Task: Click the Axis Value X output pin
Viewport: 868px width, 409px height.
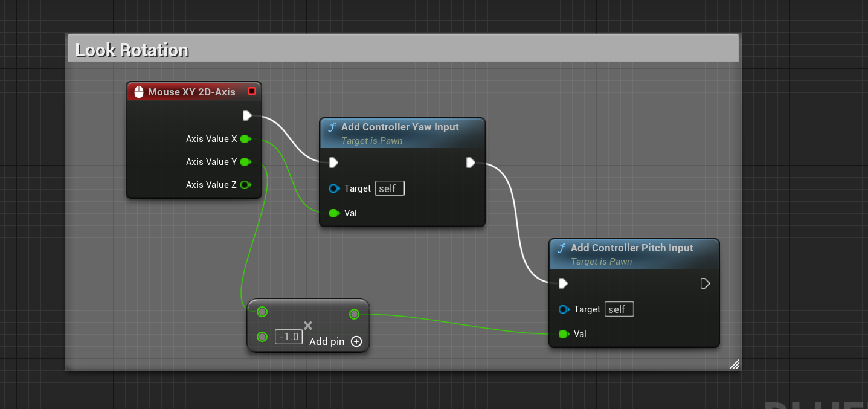Action: pyautogui.click(x=245, y=139)
